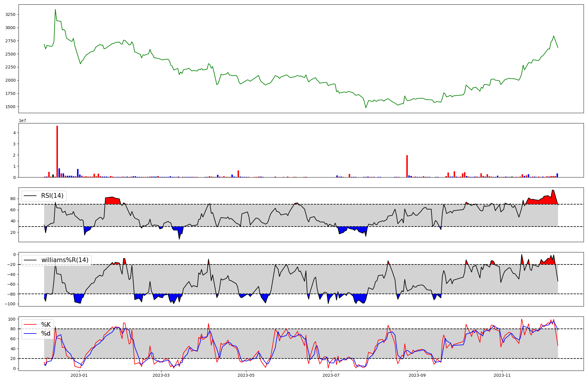
Task: Click the 1e7 volume scale label
Action: point(23,120)
